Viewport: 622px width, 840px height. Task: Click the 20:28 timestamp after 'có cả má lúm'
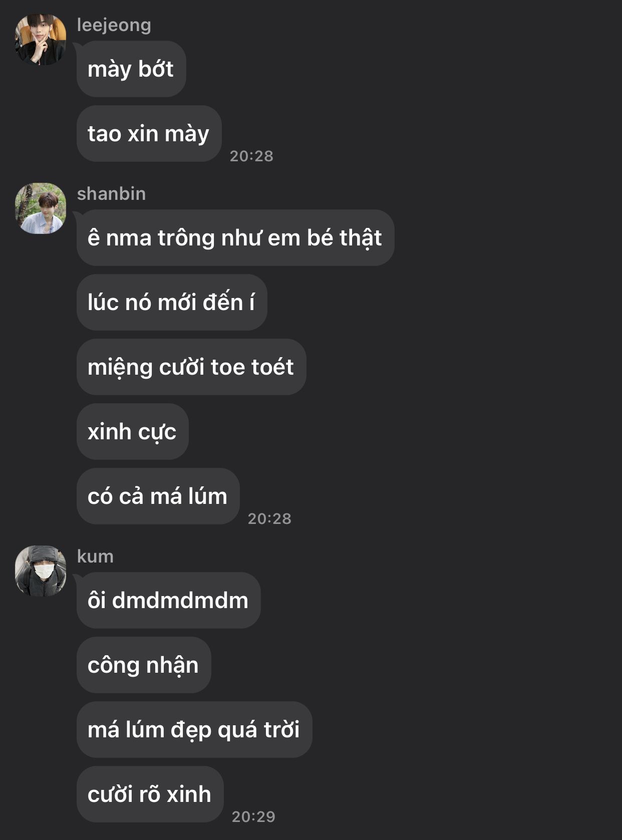[269, 519]
